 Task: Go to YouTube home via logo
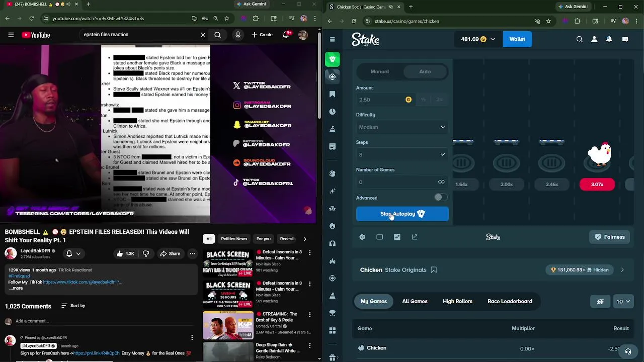(x=36, y=35)
